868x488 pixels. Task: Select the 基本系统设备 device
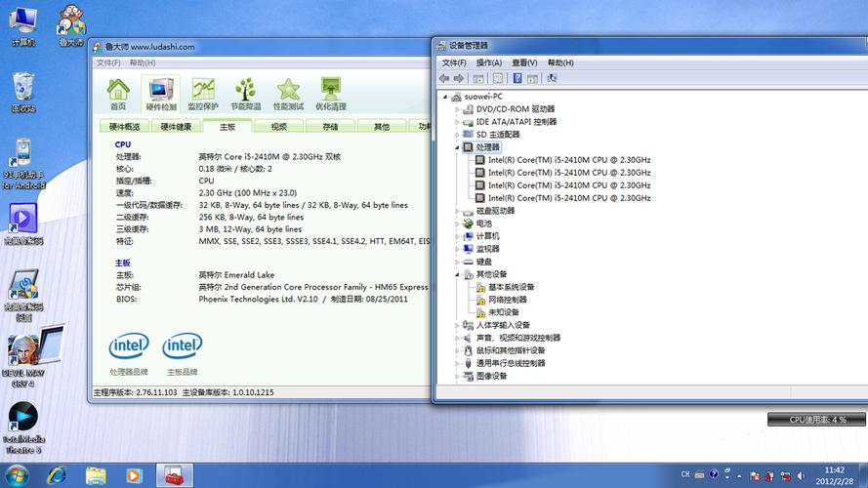point(511,287)
